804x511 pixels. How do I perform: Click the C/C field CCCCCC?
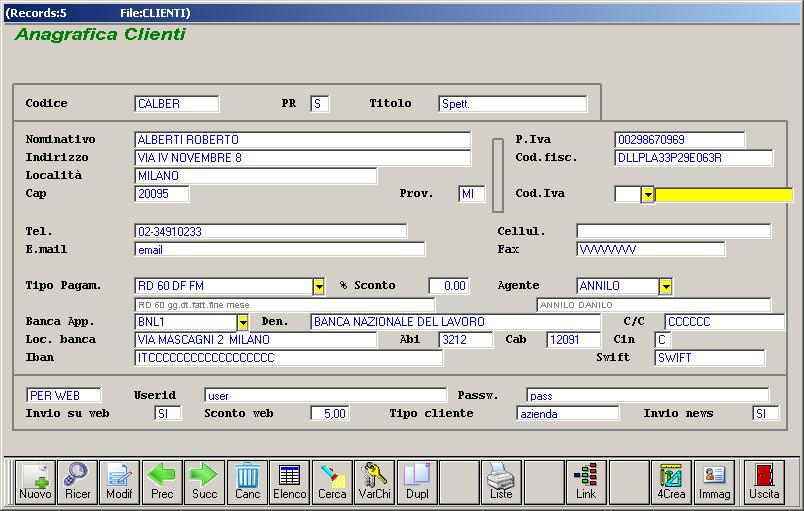point(725,321)
